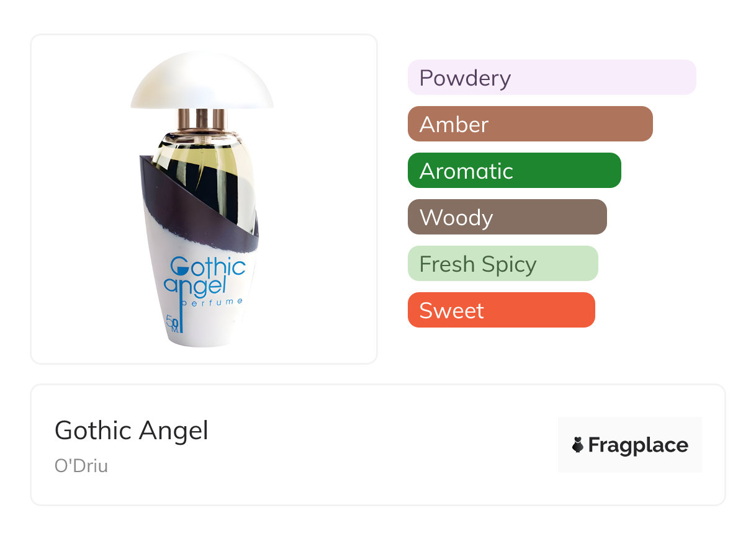This screenshot has height=536, width=756.
Task: Click the white dome bottle cap
Action: (x=202, y=81)
